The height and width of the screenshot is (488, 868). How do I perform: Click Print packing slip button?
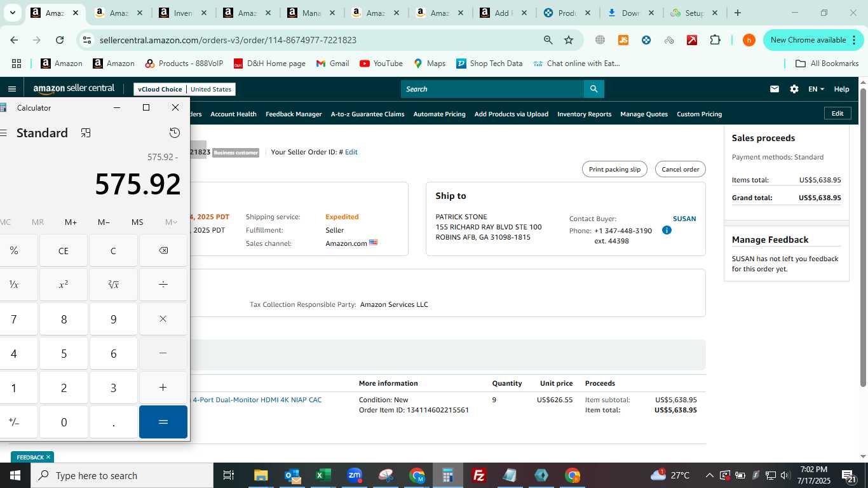click(x=614, y=169)
